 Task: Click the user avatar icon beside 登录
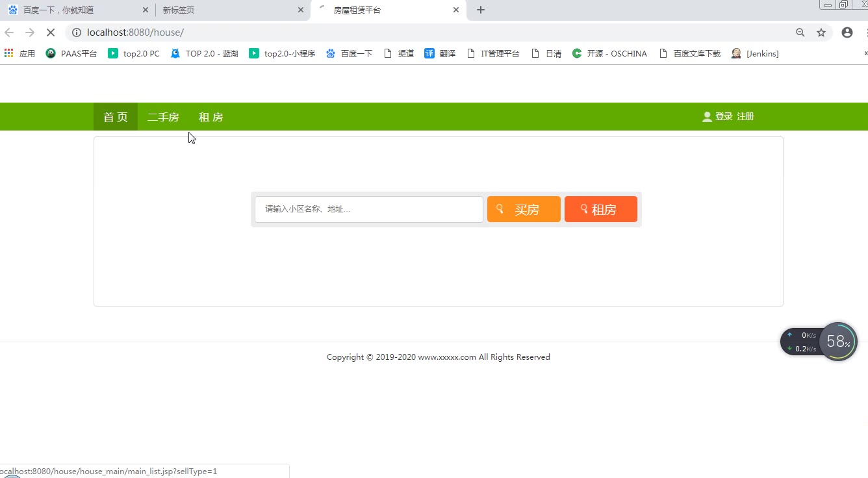707,117
